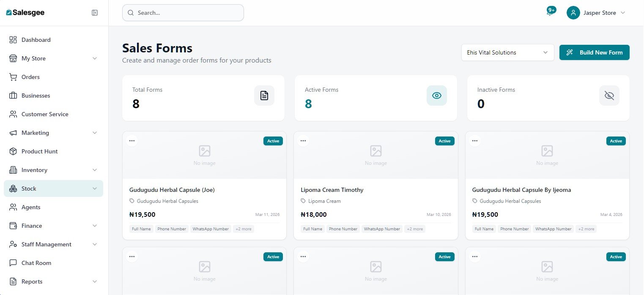This screenshot has height=295, width=644.
Task: Click Active badge on Lipoma Cream Timothy card
Action: (x=444, y=141)
